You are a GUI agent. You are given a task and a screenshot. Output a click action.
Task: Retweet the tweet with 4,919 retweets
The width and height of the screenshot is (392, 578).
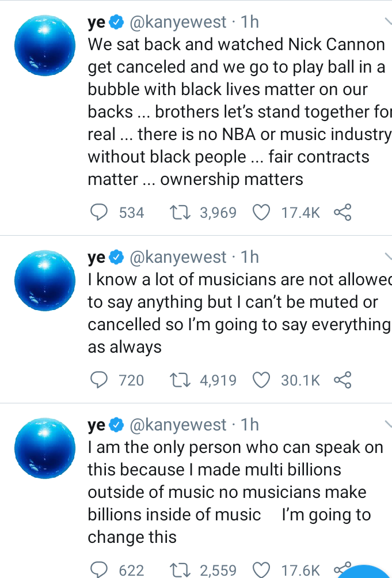[181, 380]
